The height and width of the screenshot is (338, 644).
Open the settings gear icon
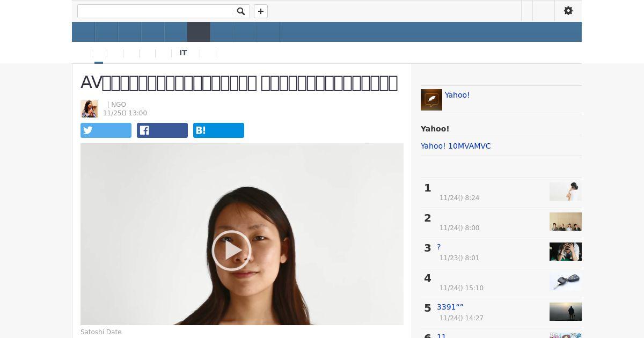pos(568,11)
